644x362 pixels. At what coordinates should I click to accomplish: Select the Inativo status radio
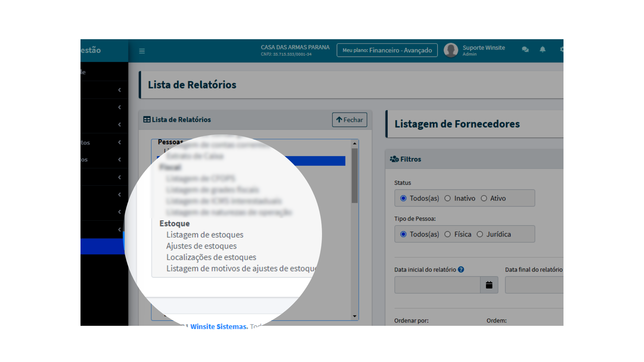point(447,198)
